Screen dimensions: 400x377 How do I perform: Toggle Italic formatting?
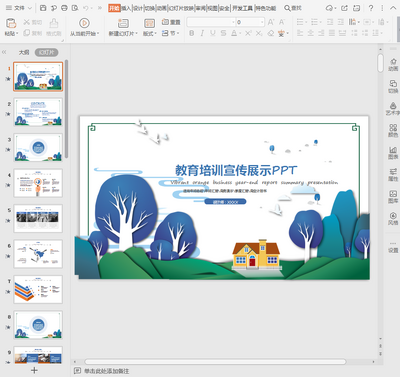(x=202, y=33)
